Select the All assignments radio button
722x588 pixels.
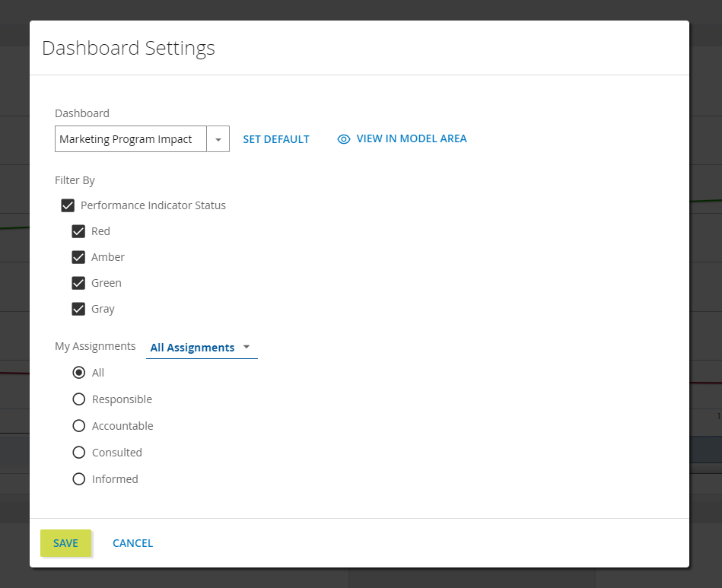78,373
